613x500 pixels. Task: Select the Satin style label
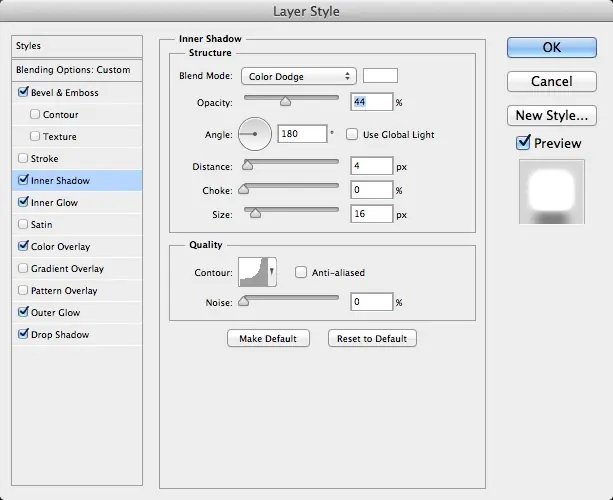(x=41, y=224)
